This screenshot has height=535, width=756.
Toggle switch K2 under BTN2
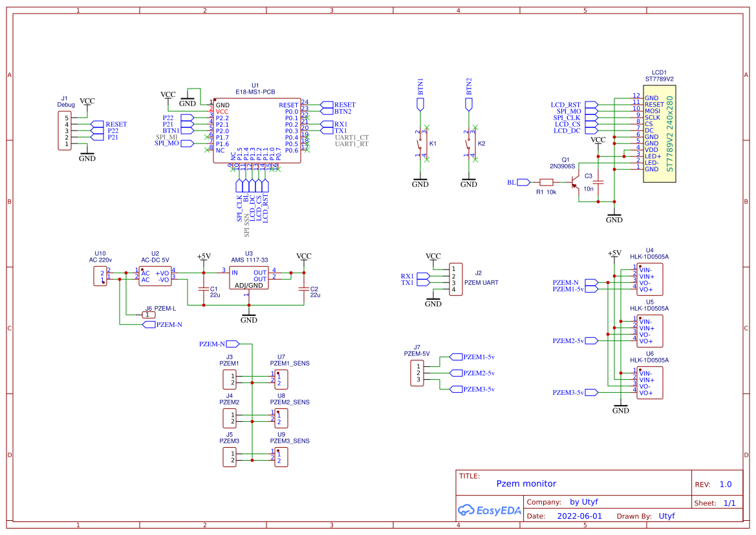tap(470, 145)
